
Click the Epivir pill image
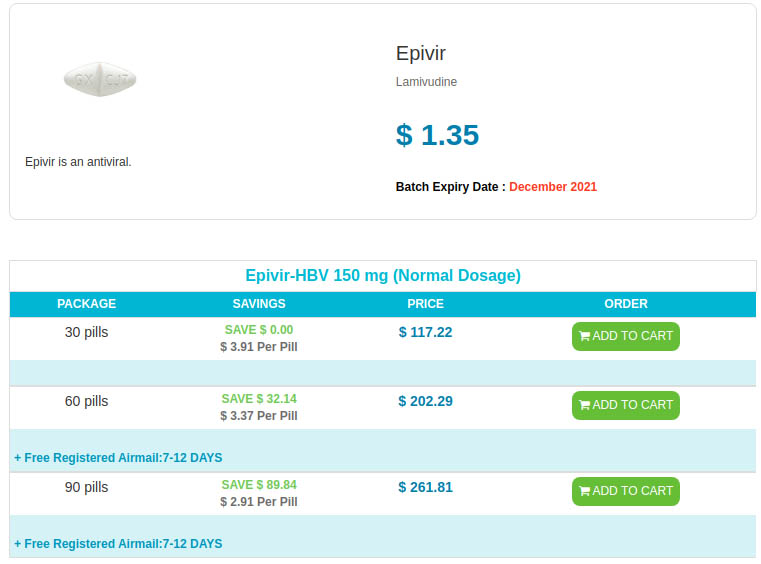pos(100,79)
